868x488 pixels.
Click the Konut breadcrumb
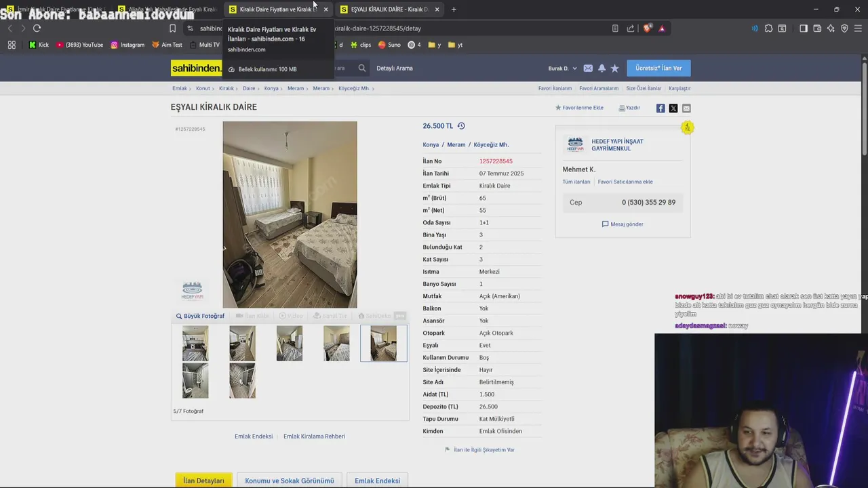tap(203, 88)
